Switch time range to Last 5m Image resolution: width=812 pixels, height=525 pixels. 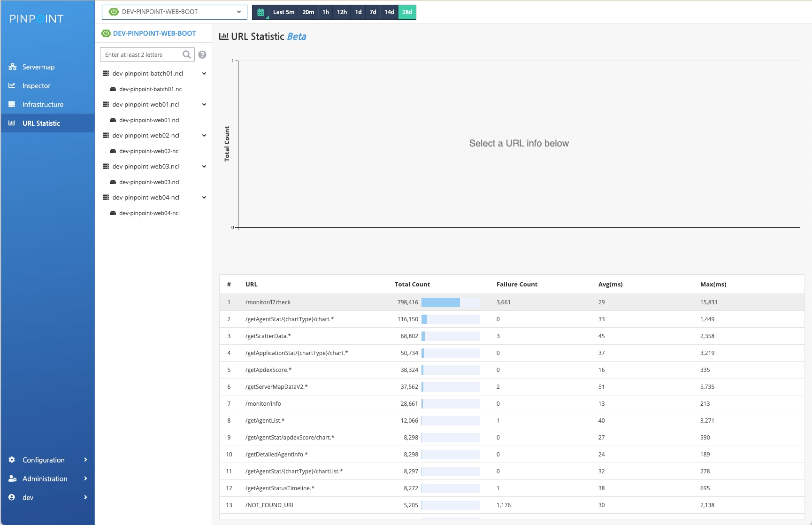[283, 12]
